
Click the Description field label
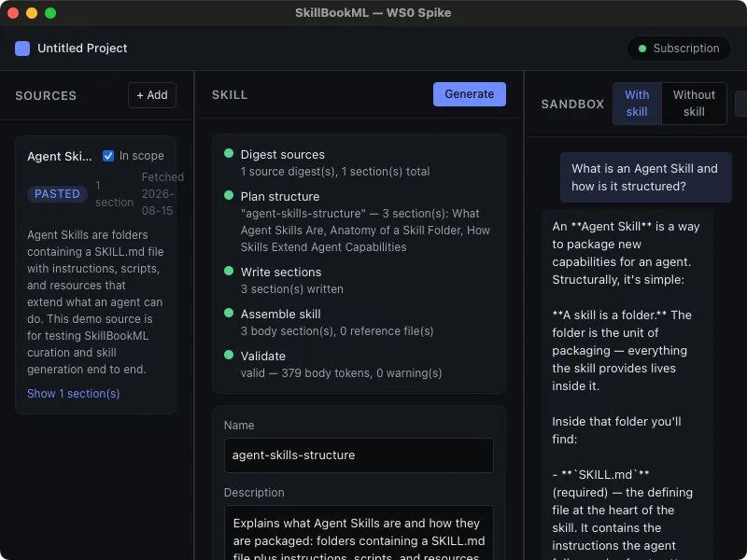[x=254, y=493]
